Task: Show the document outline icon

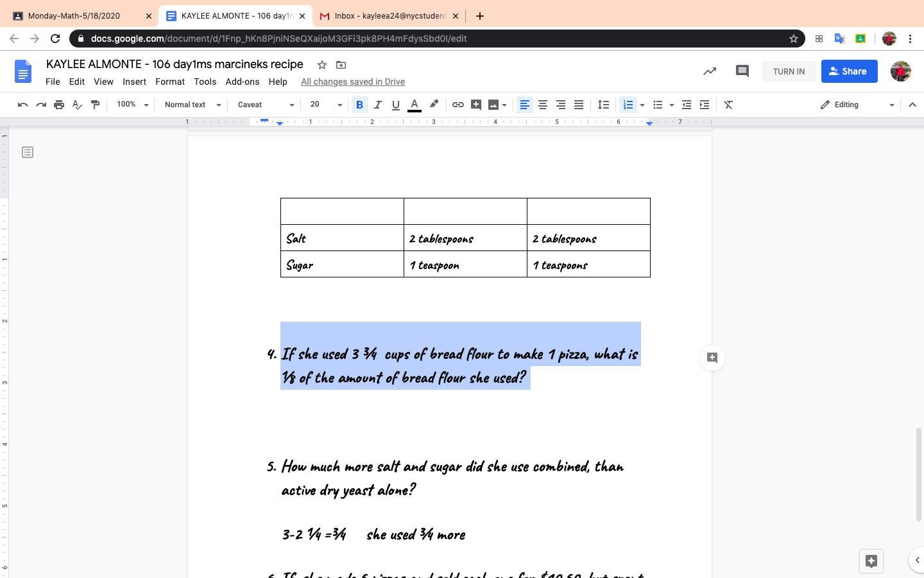Action: (28, 152)
